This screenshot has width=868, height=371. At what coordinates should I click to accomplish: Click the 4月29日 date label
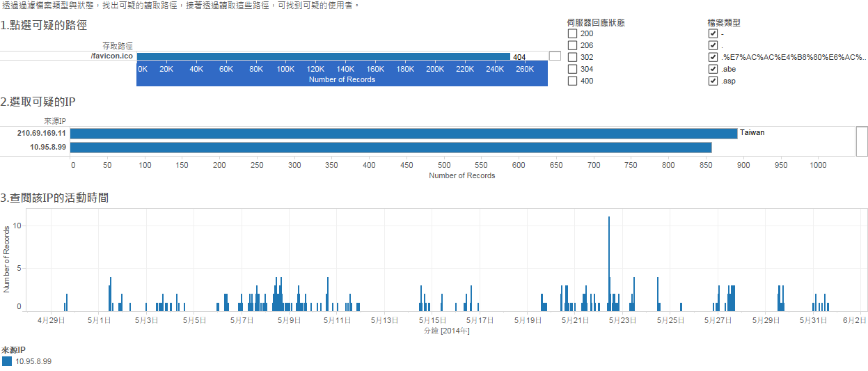[x=52, y=320]
